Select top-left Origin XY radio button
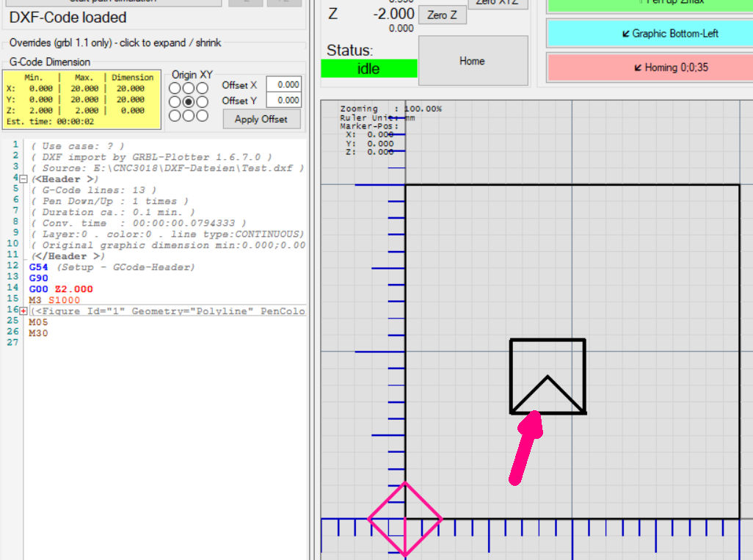 point(175,88)
